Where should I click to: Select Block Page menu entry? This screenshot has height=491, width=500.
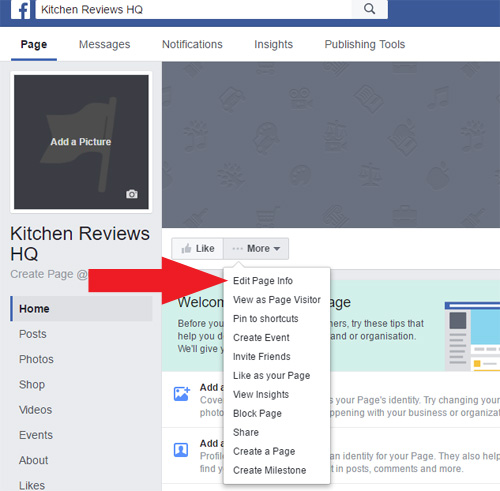coord(257,414)
